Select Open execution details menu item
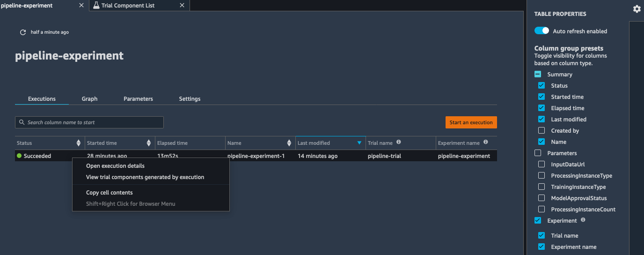This screenshot has width=644, height=255. pos(115,166)
